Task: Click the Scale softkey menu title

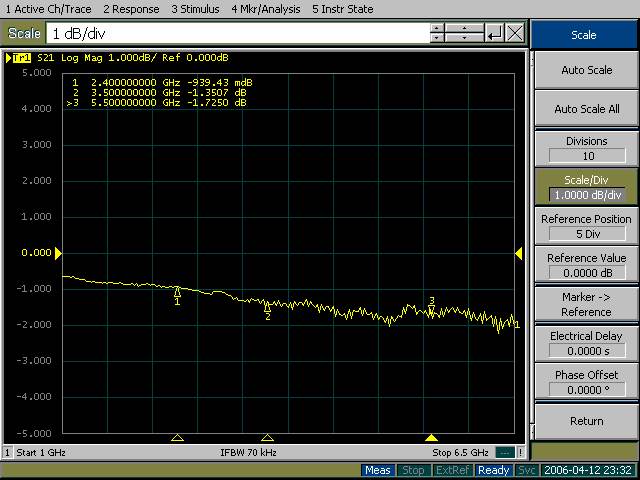Action: click(584, 35)
